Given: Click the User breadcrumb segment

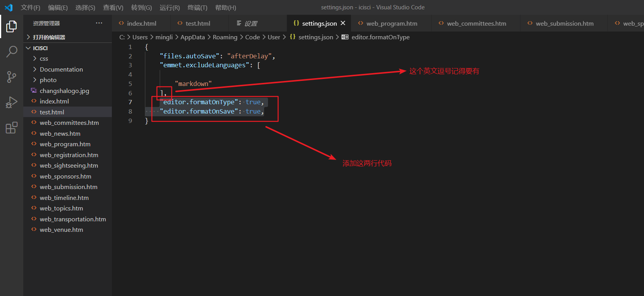Looking at the screenshot, I should pos(274,37).
